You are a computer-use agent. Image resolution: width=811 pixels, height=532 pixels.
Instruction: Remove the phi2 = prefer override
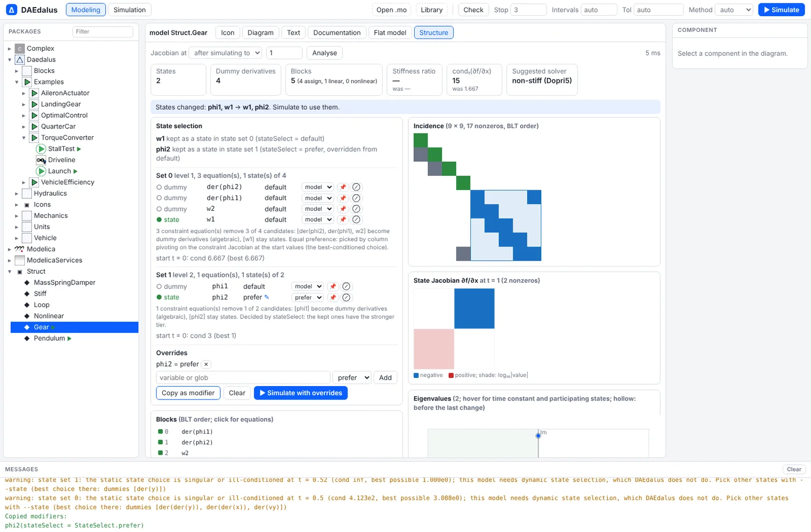pos(206,364)
